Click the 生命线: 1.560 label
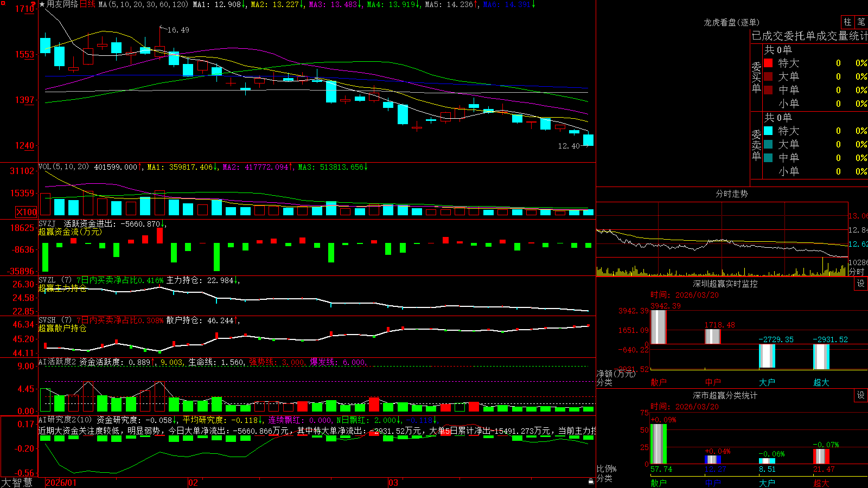 point(217,362)
